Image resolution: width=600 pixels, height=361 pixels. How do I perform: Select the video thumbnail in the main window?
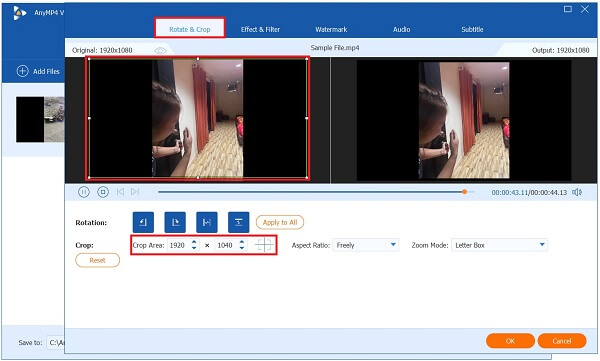40,119
